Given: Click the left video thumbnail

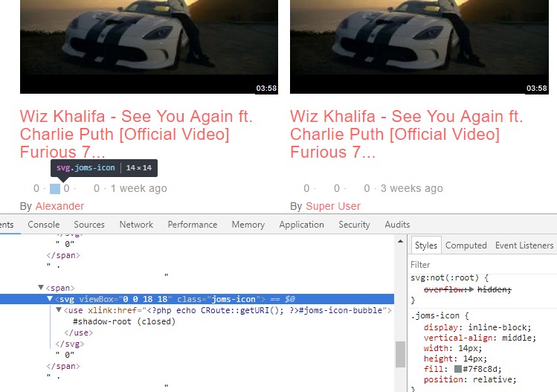Looking at the screenshot, I should (149, 47).
